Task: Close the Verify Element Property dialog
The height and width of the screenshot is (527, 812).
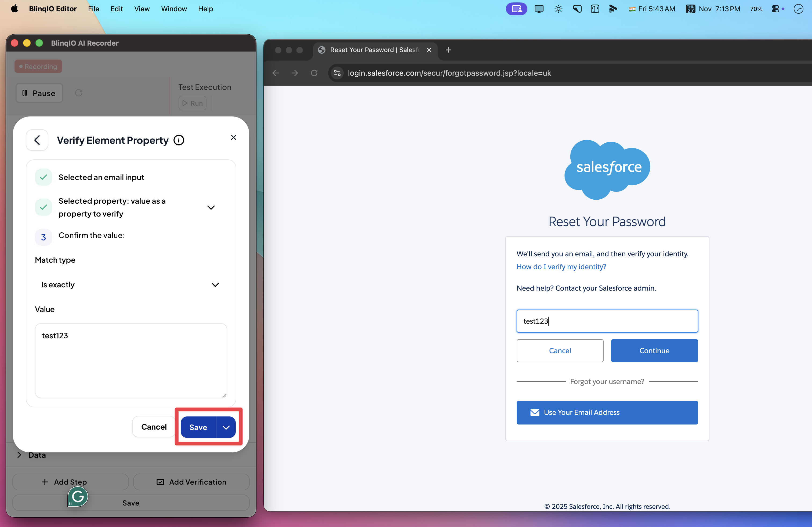Action: click(x=233, y=137)
